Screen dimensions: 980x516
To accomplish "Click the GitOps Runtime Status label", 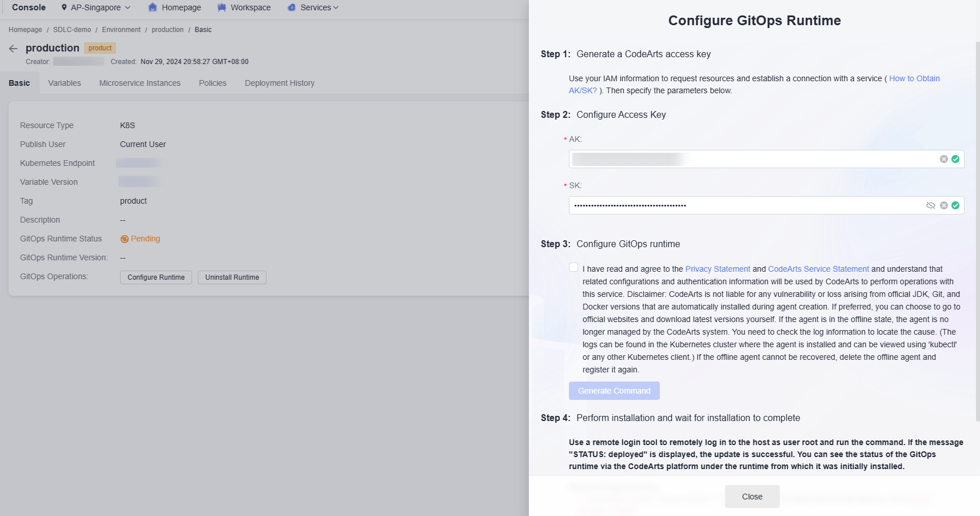I will pyautogui.click(x=61, y=239).
